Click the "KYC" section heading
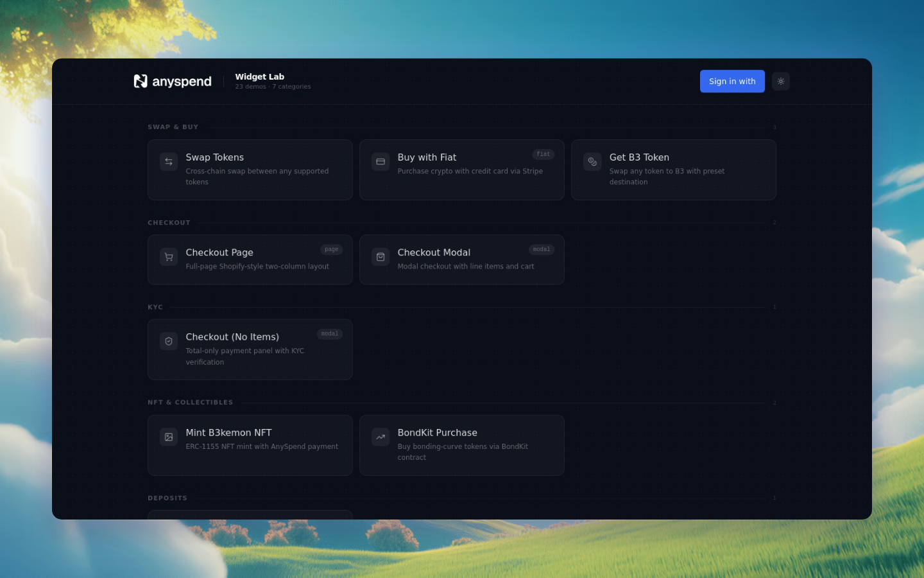The height and width of the screenshot is (578, 924). coord(155,307)
